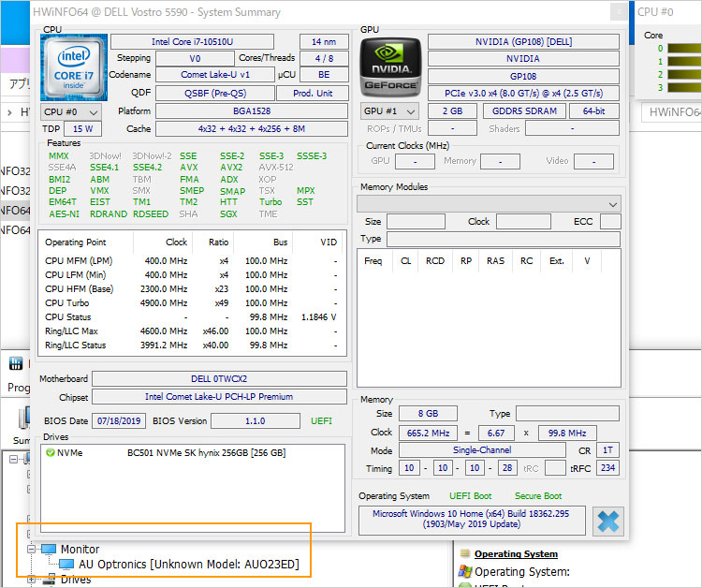Click the Intel Comet Lake-U PCH-LP Premium field
The image size is (702, 588).
[x=219, y=397]
